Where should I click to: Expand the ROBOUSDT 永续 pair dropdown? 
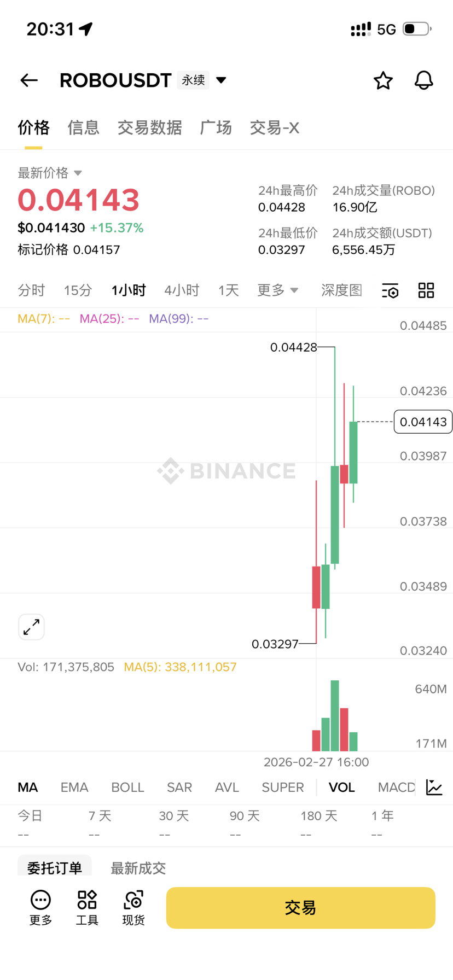(221, 80)
